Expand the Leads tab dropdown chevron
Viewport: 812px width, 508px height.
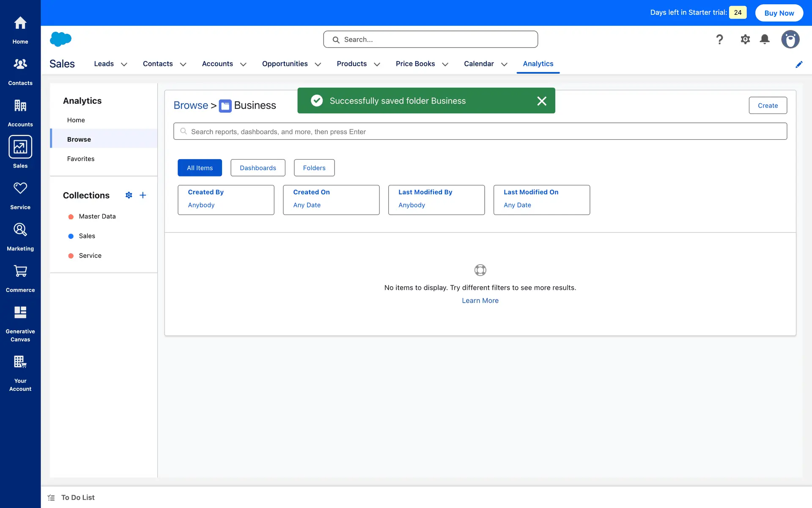coord(124,64)
